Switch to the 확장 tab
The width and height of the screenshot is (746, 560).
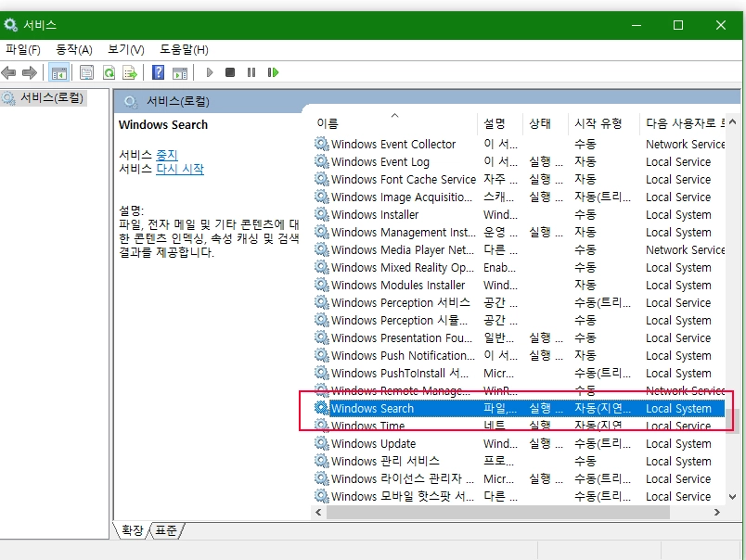tap(132, 530)
